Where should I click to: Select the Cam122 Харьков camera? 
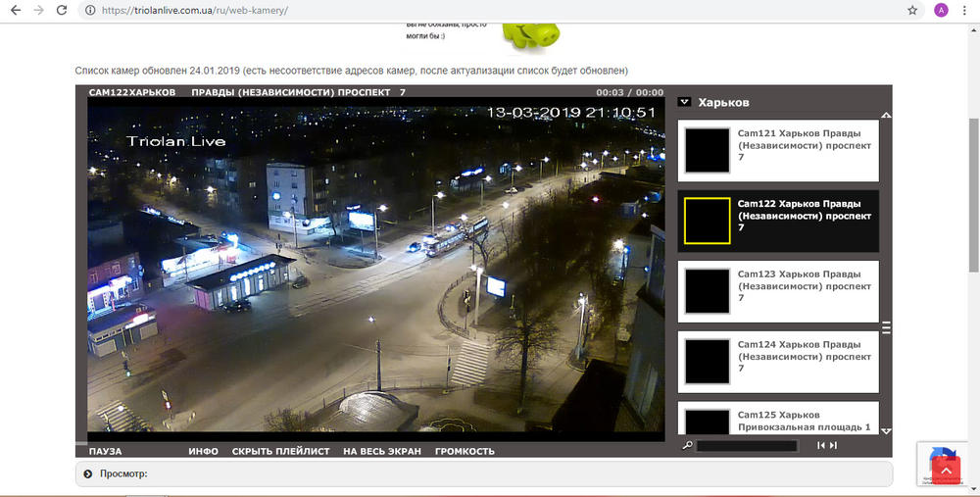778,222
